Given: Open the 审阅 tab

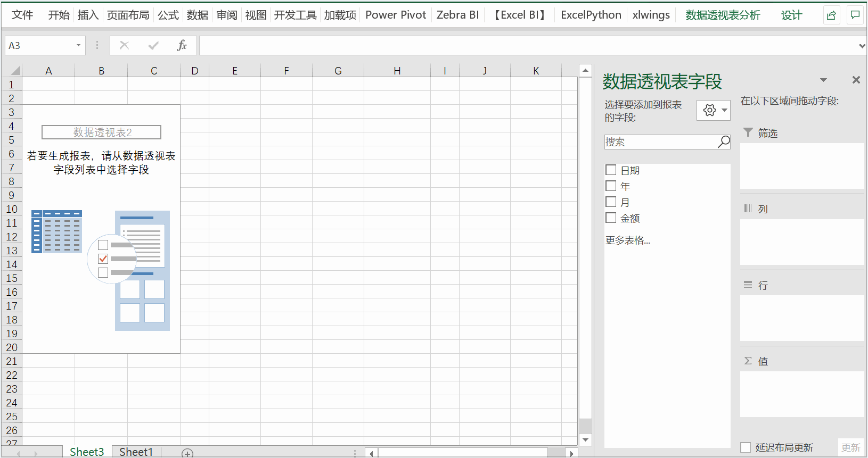Looking at the screenshot, I should click(x=227, y=15).
